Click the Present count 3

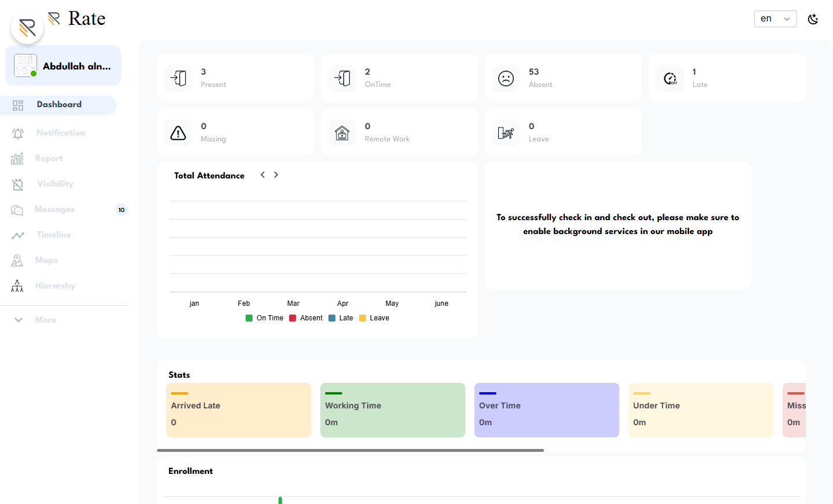pos(203,72)
